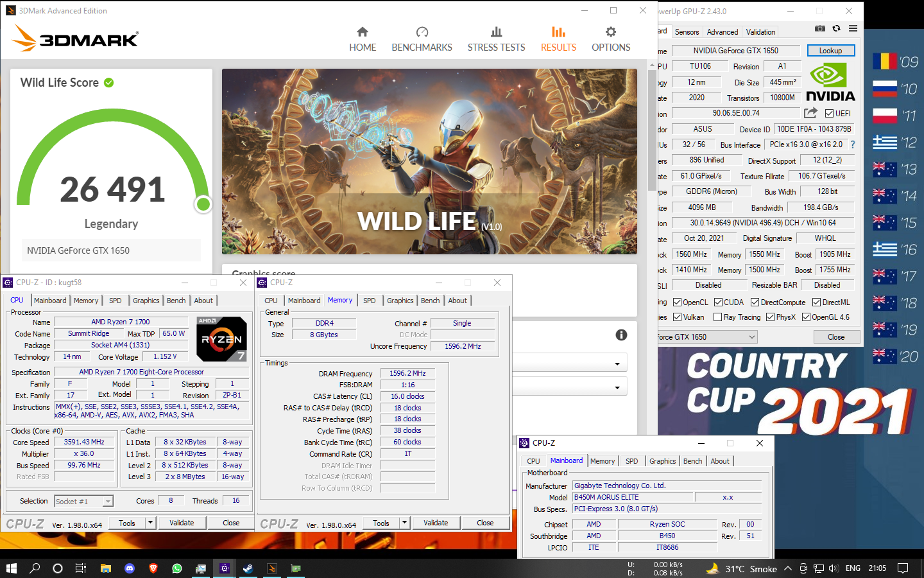
Task: Click the info icon in 3DMark results
Action: (x=621, y=335)
